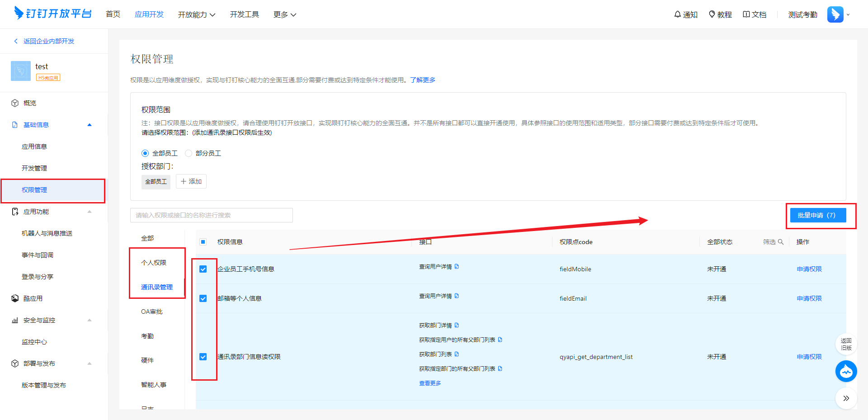Image resolution: width=868 pixels, height=420 pixels.
Task: Uncheck the 通讯录部门信息读权限 checkbox
Action: 203,357
